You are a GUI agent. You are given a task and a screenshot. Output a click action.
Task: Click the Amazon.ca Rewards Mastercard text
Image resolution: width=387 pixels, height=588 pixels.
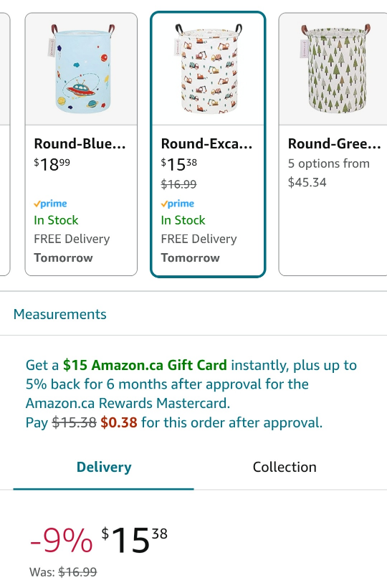pyautogui.click(x=128, y=403)
